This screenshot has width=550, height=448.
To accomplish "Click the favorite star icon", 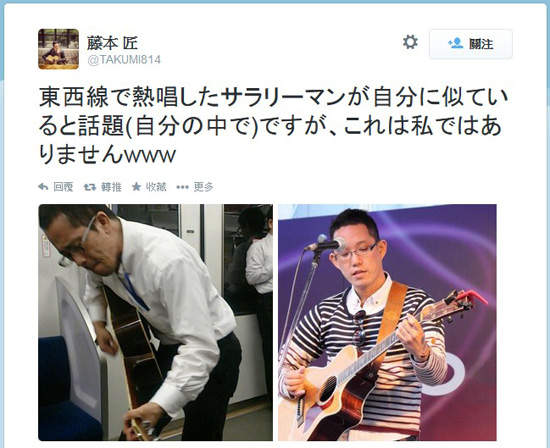I will (136, 187).
